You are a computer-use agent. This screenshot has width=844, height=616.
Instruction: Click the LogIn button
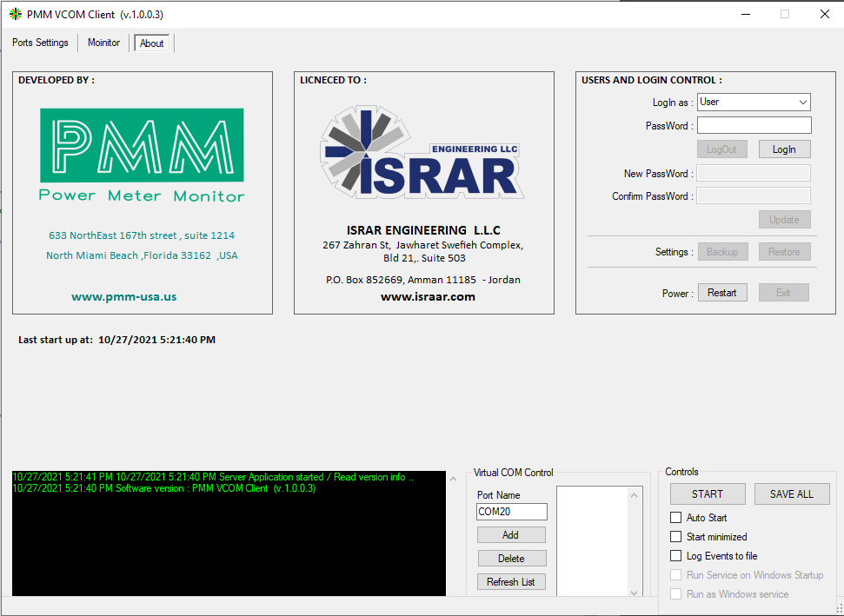(784, 149)
